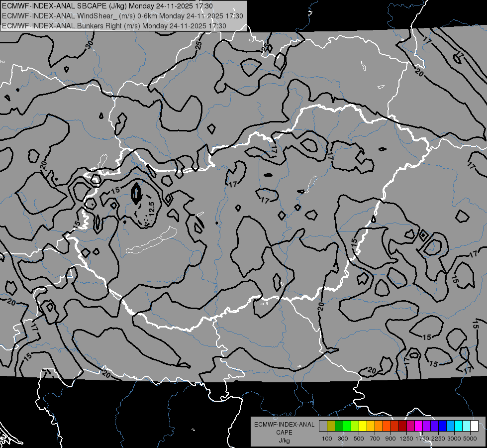Click the 1750 label under the legend

[x=422, y=439]
